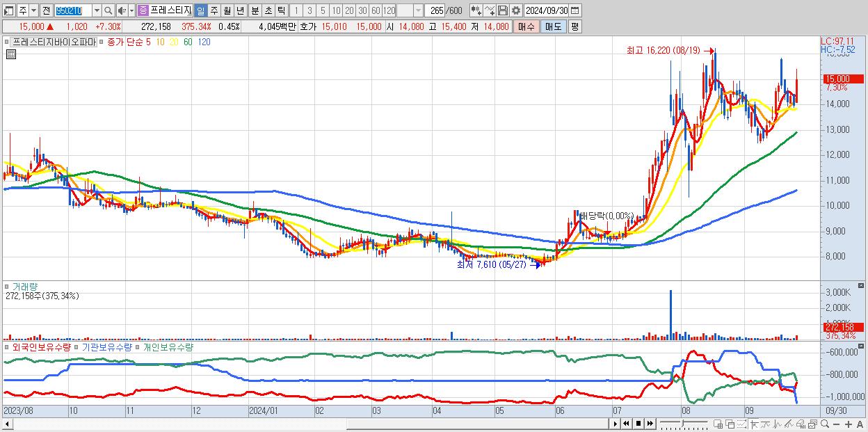Select the 일 daily period tab
This screenshot has height=432, width=868.
click(x=200, y=10)
